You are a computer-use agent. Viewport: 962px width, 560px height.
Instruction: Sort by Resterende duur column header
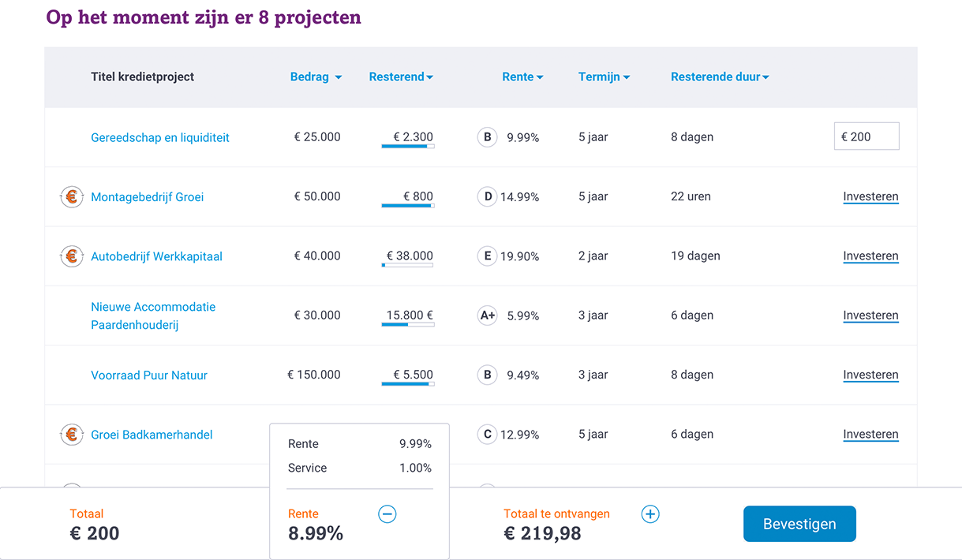pos(720,77)
